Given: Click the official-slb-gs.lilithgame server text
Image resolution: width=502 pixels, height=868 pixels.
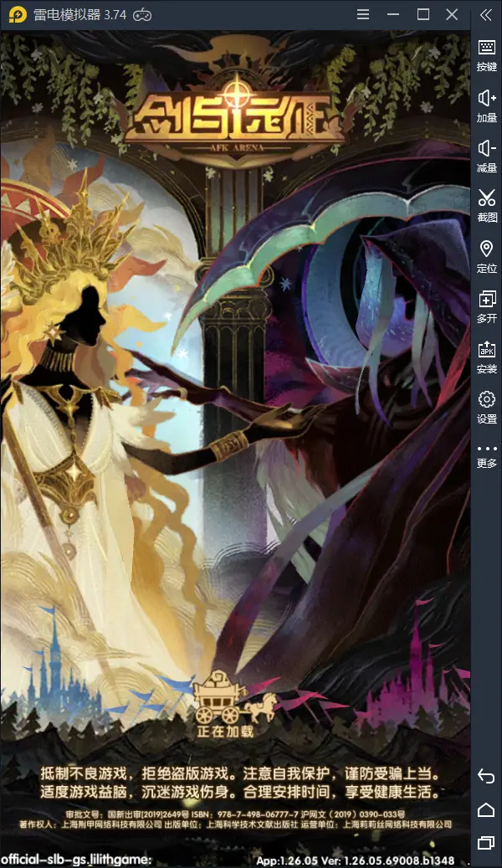Looking at the screenshot, I should point(76,860).
